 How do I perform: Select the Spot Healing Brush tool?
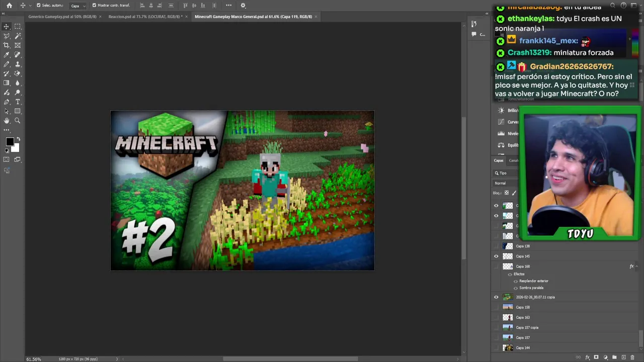click(x=18, y=55)
